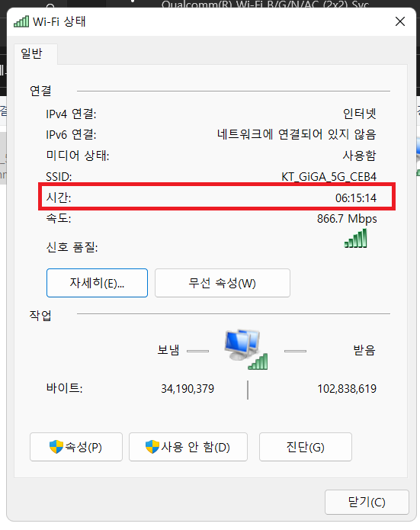
Task: Click the received bytes value 102,838,619
Action: [x=347, y=389]
